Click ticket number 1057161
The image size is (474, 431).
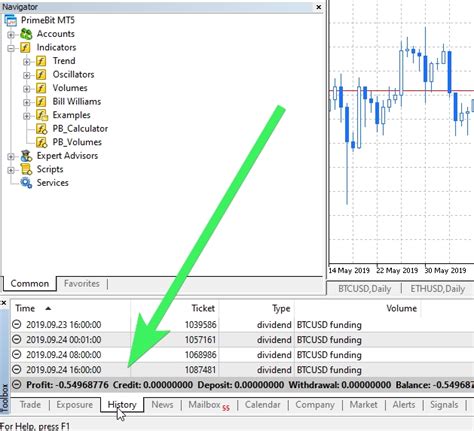pos(200,340)
